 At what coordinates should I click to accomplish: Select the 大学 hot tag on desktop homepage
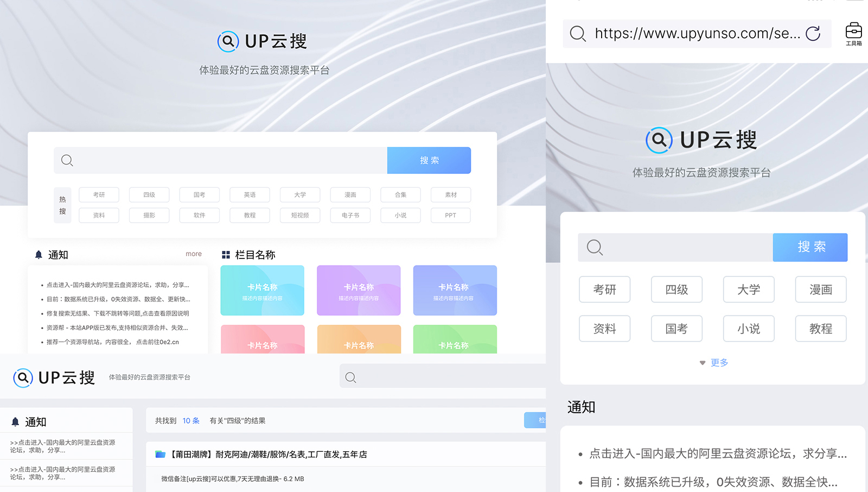click(x=300, y=194)
